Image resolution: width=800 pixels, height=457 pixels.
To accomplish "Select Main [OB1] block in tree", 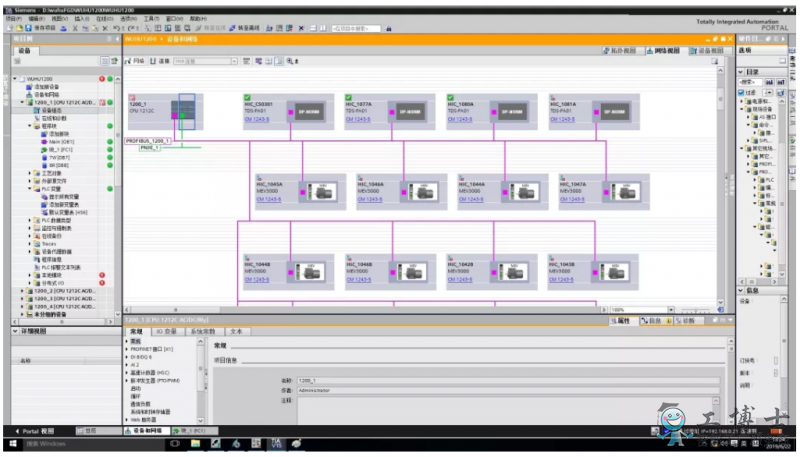I will (57, 141).
